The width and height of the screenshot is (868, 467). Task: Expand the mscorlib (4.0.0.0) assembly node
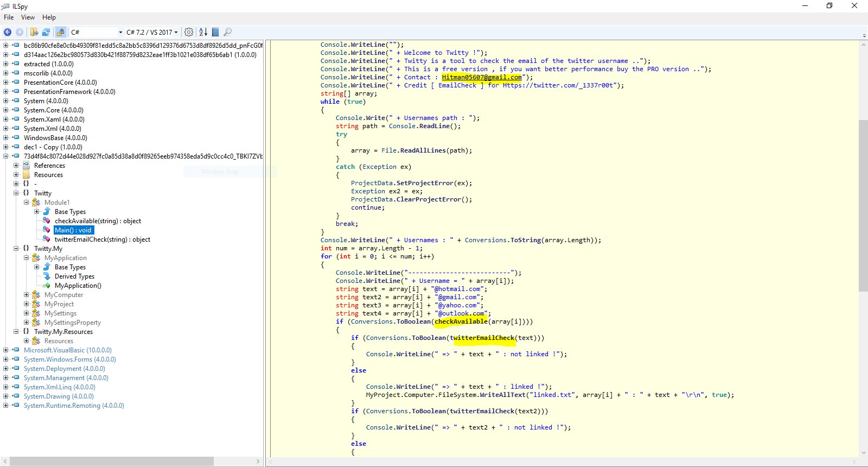click(5, 73)
